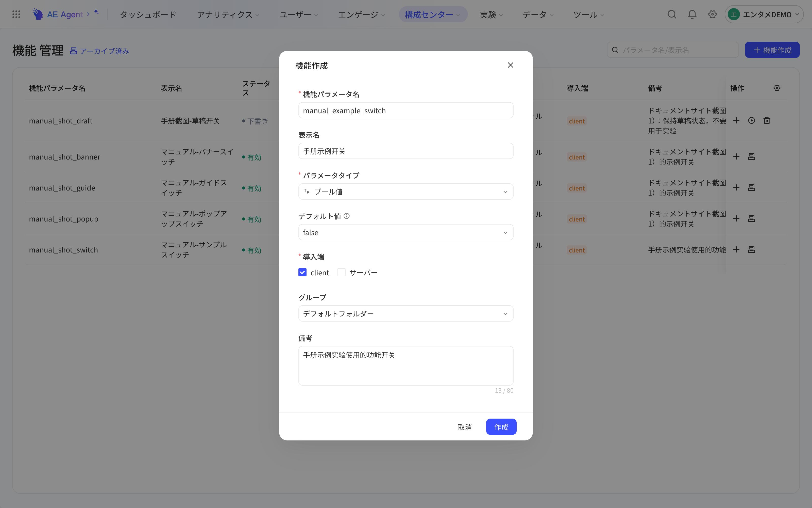Click archive icon in manual_shot_switch row

752,249
